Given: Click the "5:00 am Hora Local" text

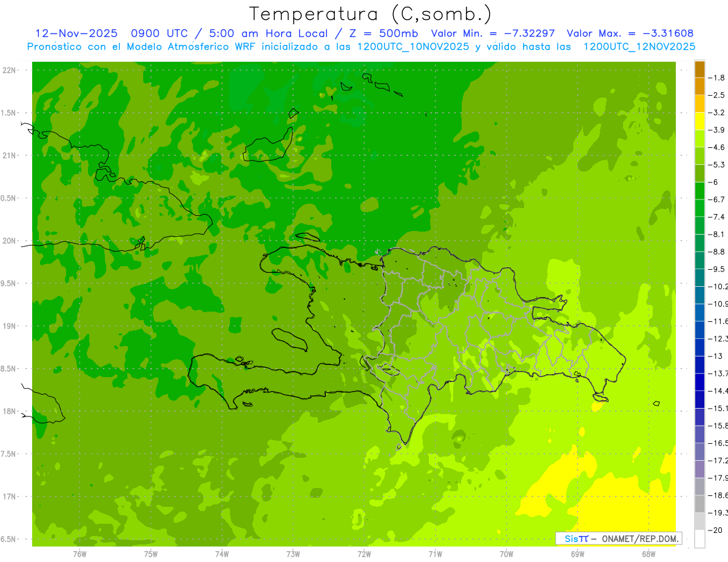Looking at the screenshot, I should coord(269,33).
